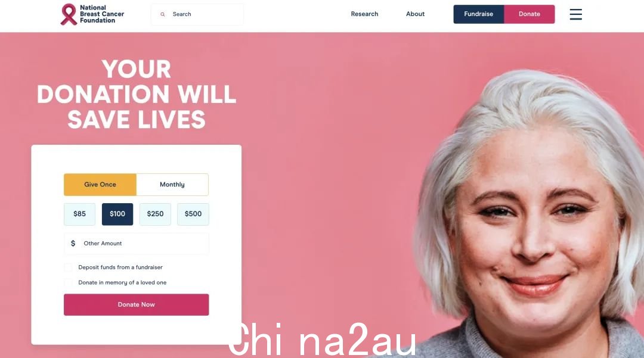This screenshot has width=644, height=358.
Task: Click the magnifying glass search icon
Action: point(163,14)
